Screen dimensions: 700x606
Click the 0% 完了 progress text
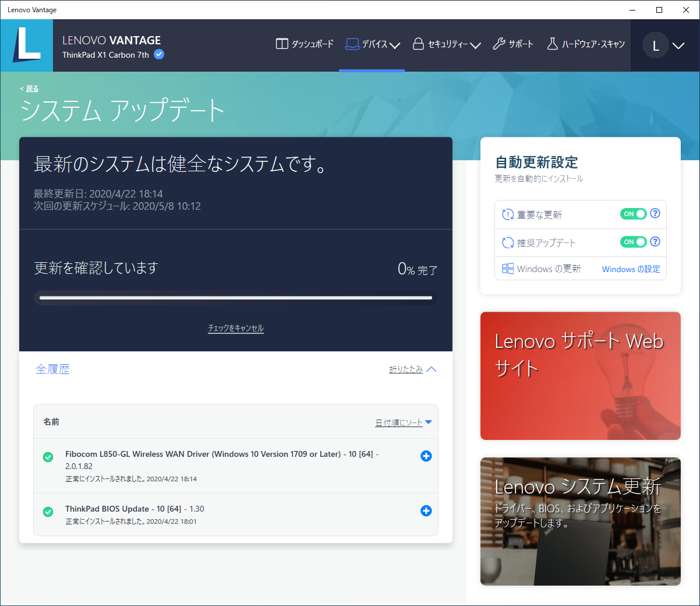coord(418,269)
